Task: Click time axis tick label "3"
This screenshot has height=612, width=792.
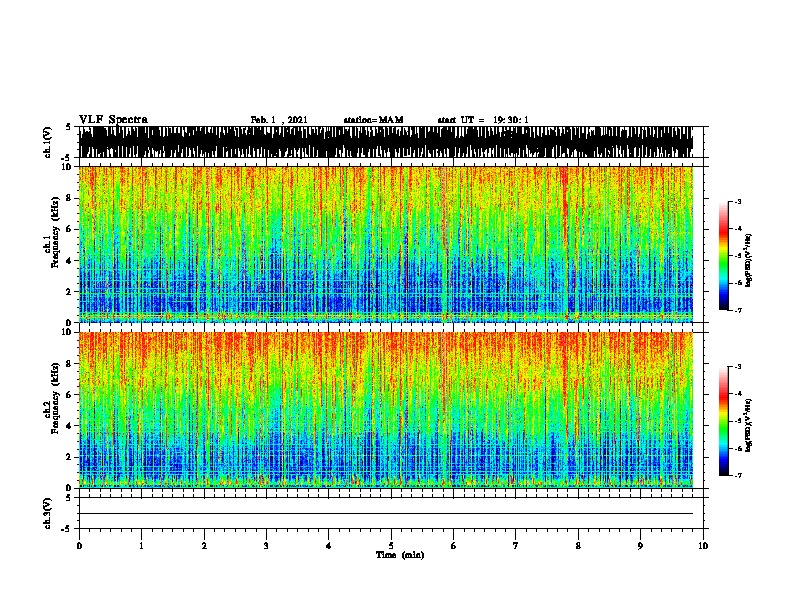Action: point(266,546)
